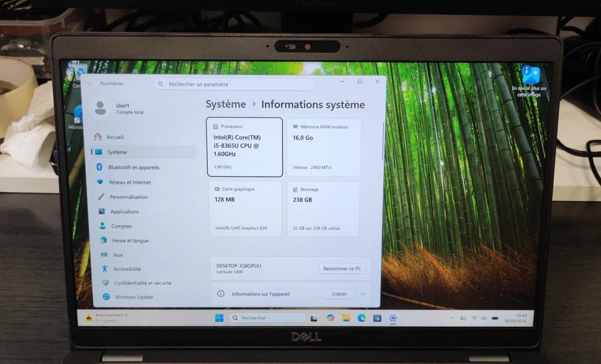
Task: Click the search magnifier icon in Paramètres
Action: (161, 84)
